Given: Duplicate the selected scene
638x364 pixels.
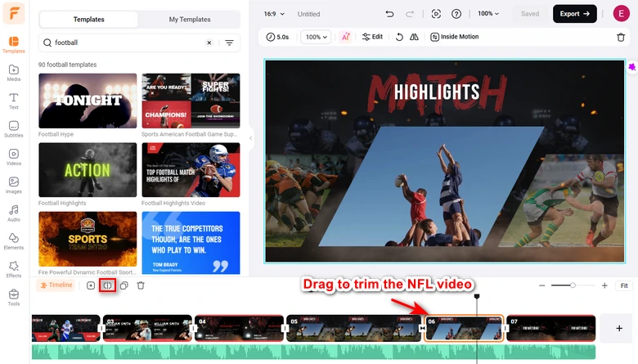Looking at the screenshot, I should 124,285.
